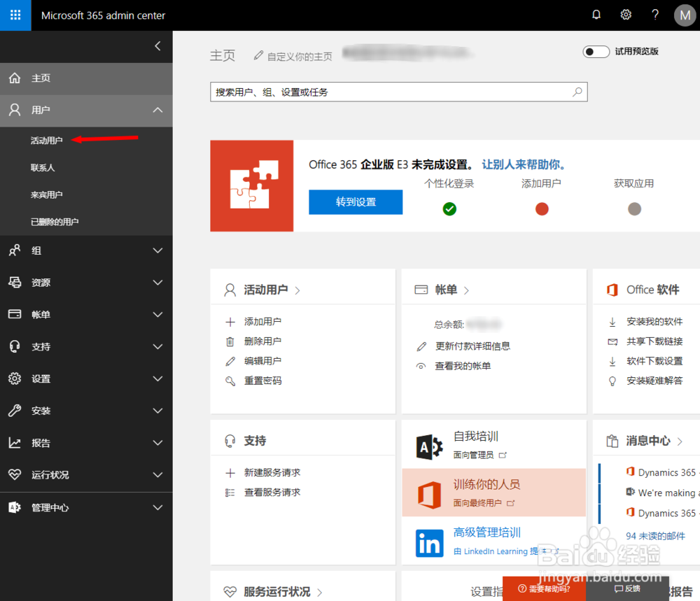Collapse the 用户 section chevron

(x=157, y=111)
